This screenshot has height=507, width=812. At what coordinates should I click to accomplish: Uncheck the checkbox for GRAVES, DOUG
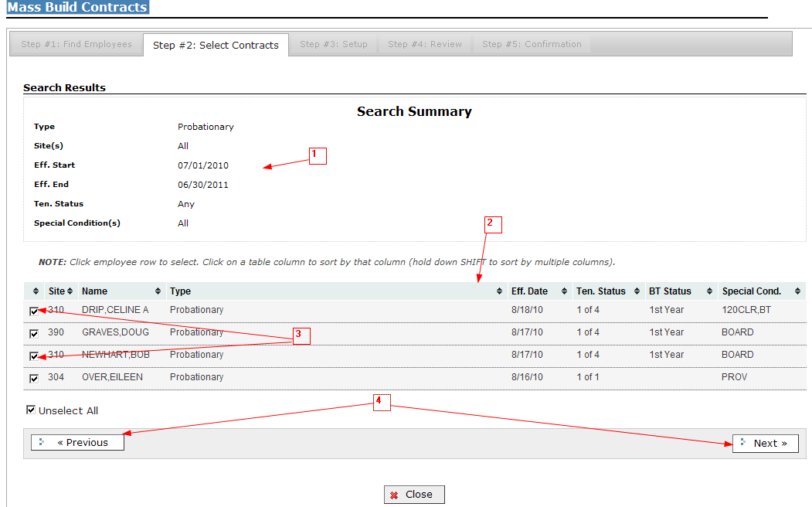pos(34,333)
